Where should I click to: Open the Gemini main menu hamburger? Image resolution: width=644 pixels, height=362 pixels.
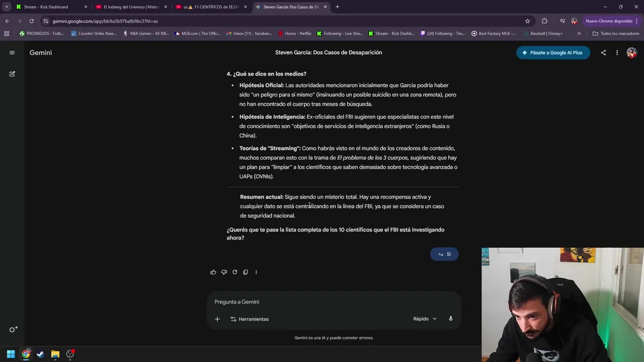[x=12, y=52]
